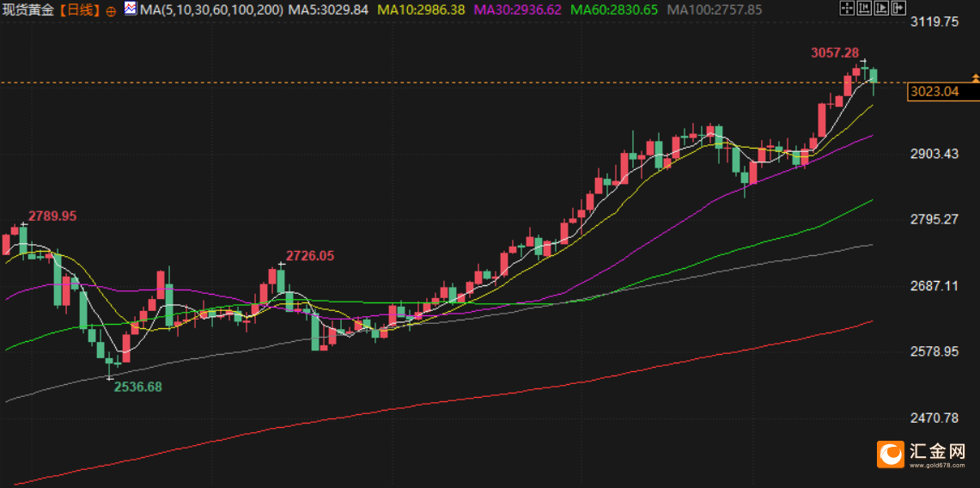Click the 2726.05 peak price label
The image size is (980, 488).
(310, 255)
